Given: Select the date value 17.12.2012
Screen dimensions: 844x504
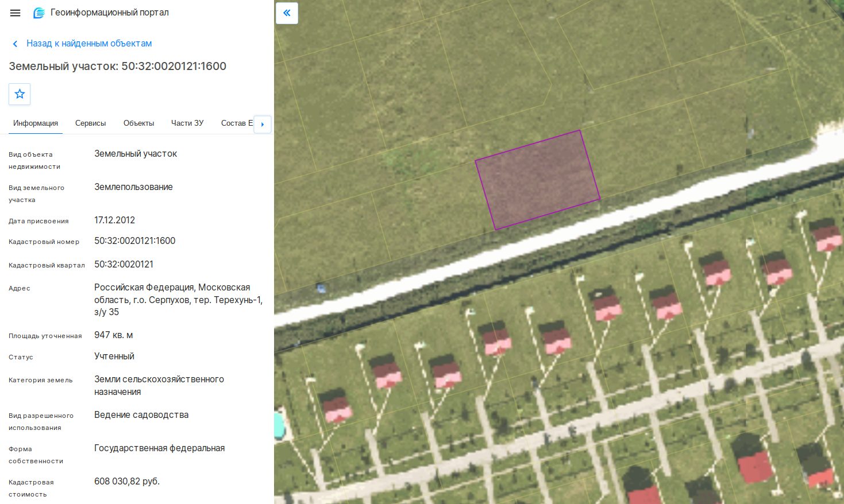Looking at the screenshot, I should point(114,220).
